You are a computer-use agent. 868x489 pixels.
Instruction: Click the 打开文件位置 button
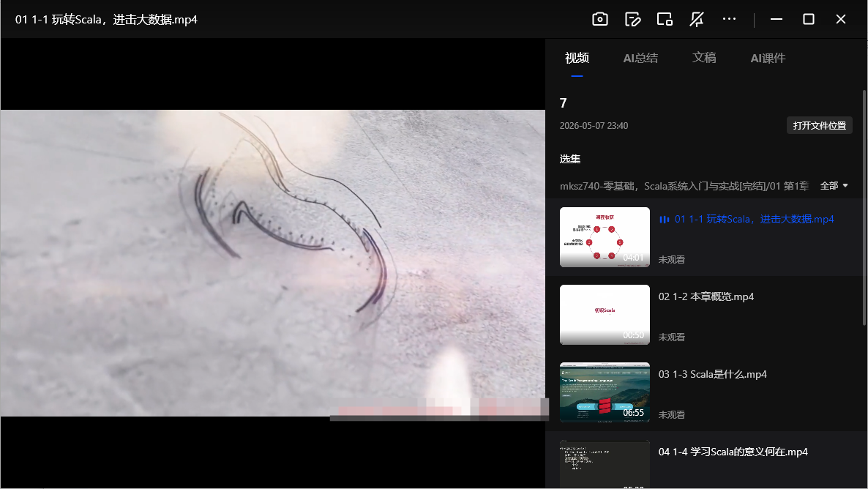819,125
